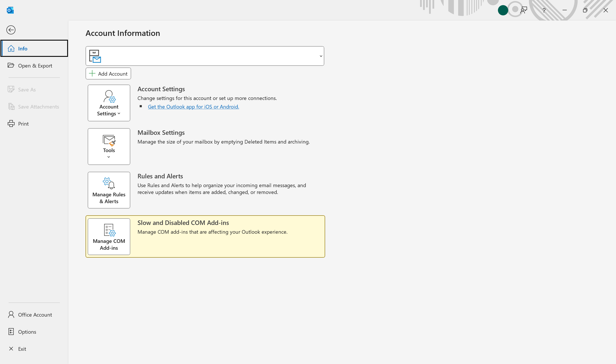Click the Account Settings heading text
This screenshot has height=364, width=616.
point(161,89)
